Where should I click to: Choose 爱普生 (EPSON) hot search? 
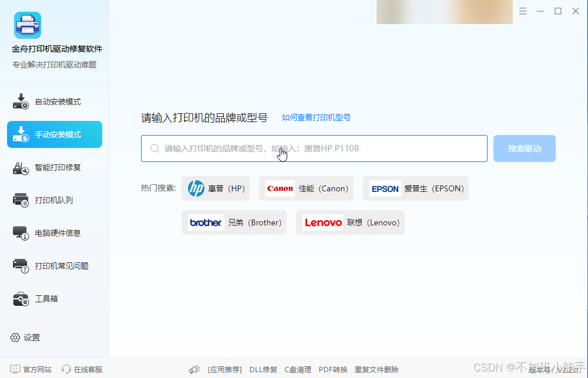(416, 188)
